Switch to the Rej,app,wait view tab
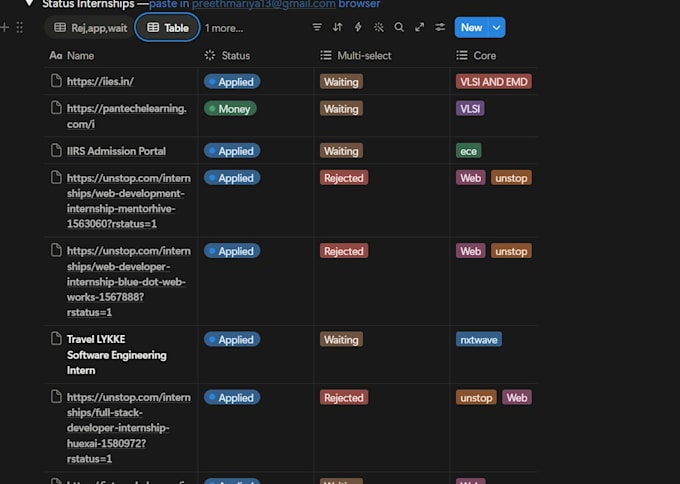The image size is (680, 484). click(90, 28)
